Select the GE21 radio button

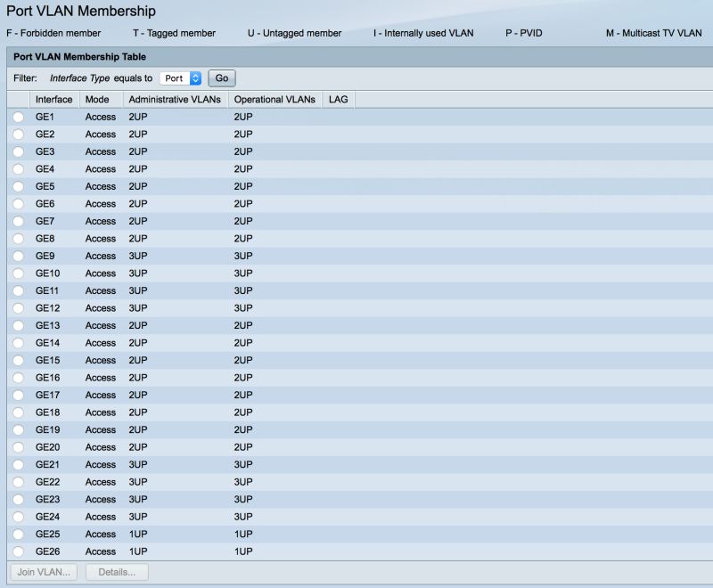coord(18,465)
